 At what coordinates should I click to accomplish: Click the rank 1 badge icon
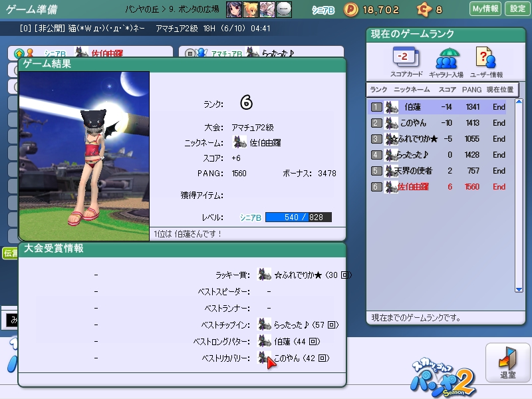point(376,107)
